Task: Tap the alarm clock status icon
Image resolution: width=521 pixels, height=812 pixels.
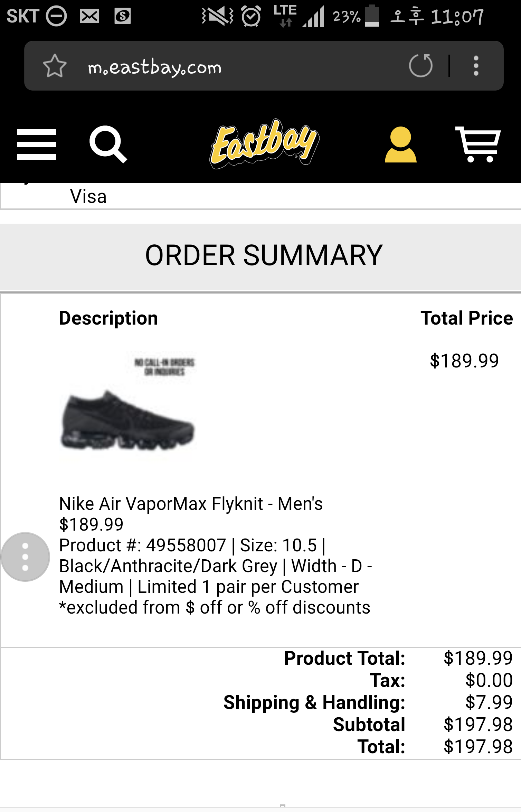Action: click(x=251, y=16)
